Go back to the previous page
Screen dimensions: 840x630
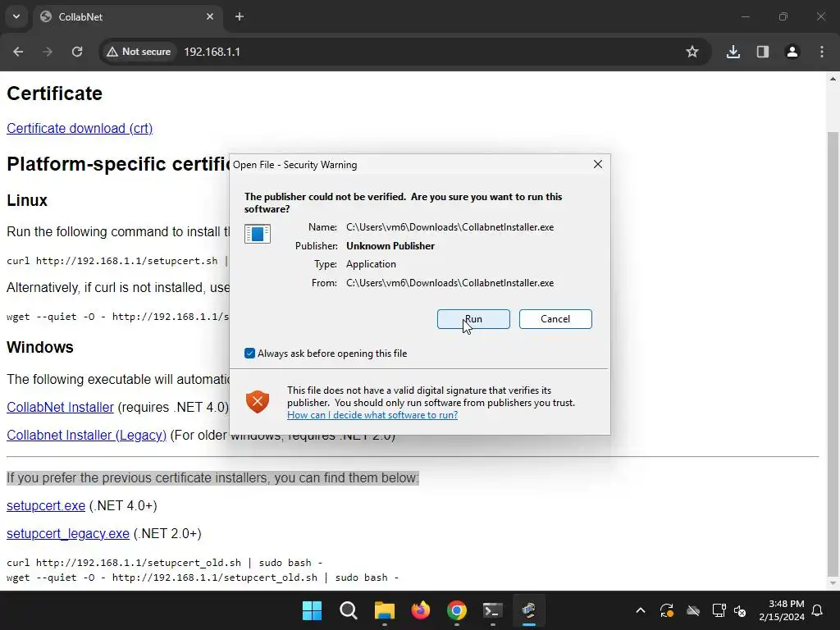tap(18, 52)
